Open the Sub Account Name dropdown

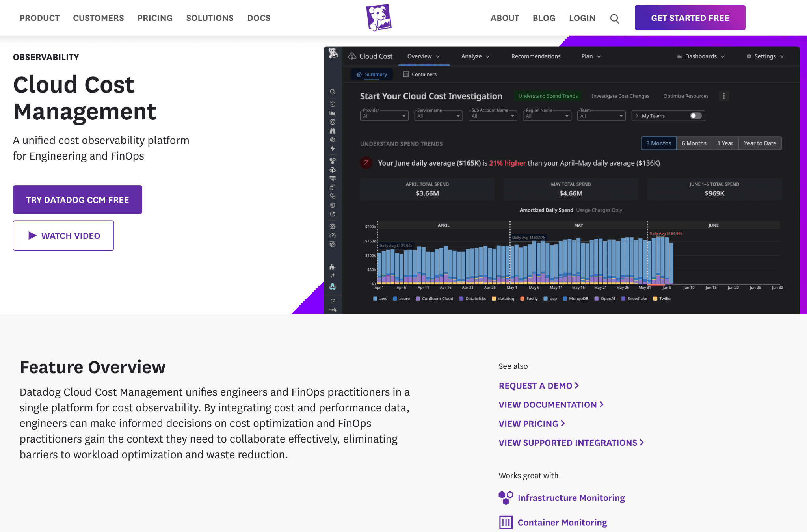pos(493,115)
